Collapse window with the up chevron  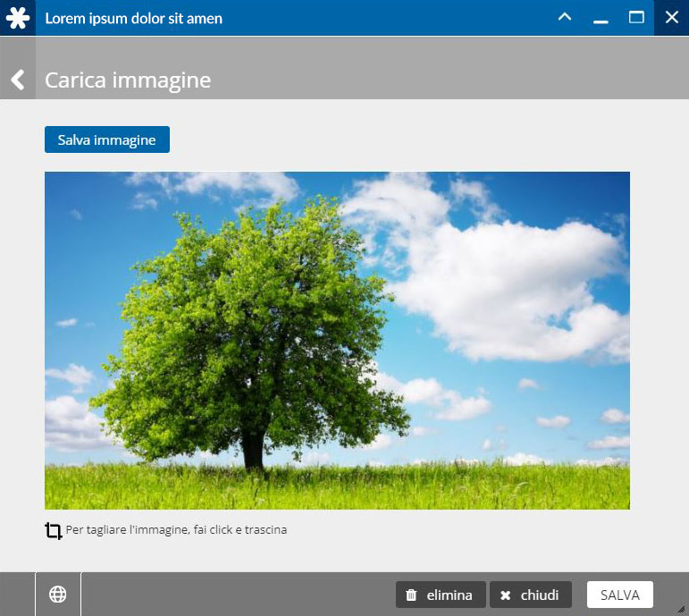click(565, 17)
